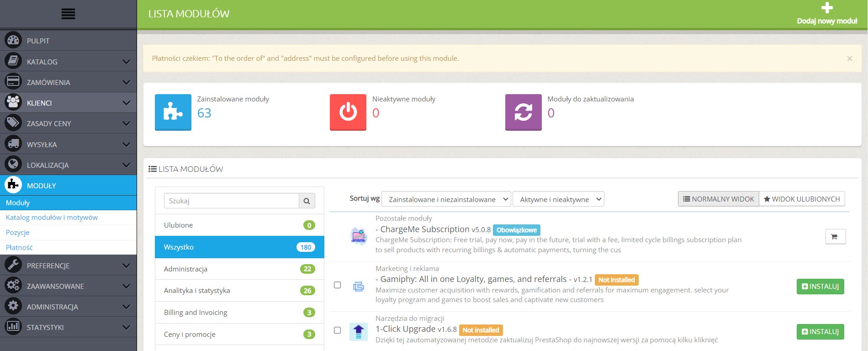Click the Statystyki chart icon

click(x=13, y=327)
